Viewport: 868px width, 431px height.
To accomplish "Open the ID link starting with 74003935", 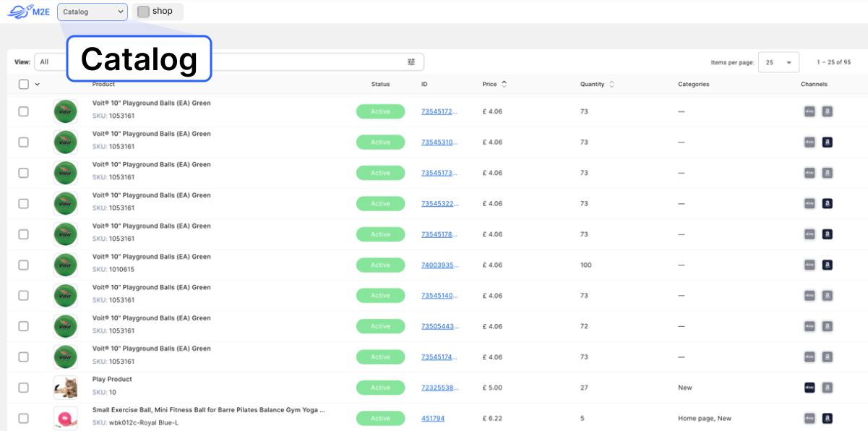I will (439, 265).
